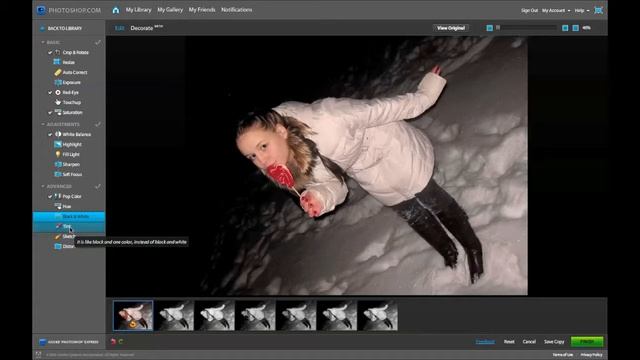Open My Gallery
Image resolution: width=640 pixels, height=360 pixels.
click(x=170, y=10)
